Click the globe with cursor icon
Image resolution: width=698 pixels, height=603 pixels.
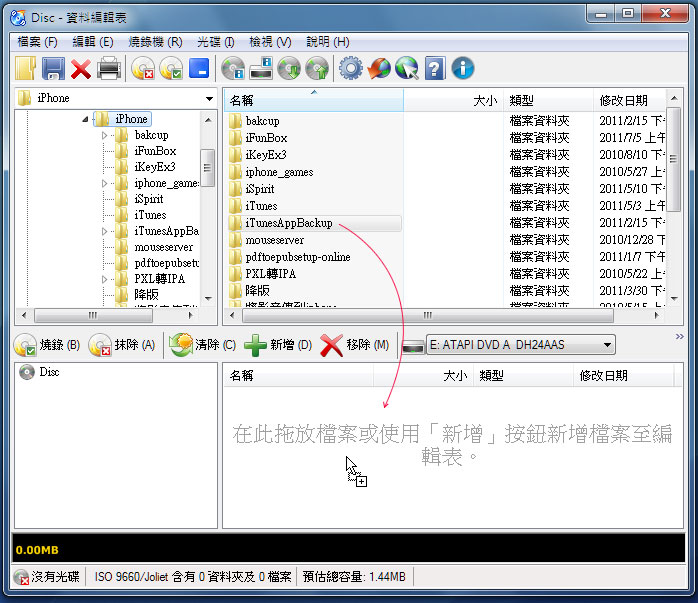pos(407,69)
